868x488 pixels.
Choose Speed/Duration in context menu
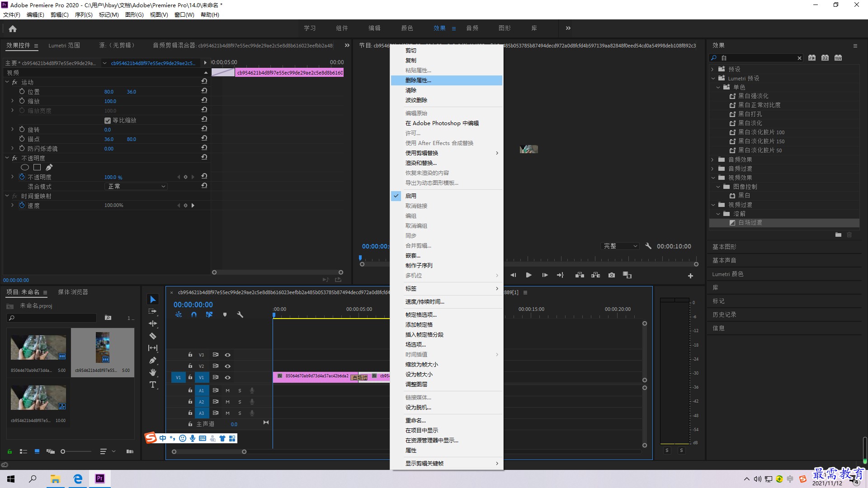447,302
